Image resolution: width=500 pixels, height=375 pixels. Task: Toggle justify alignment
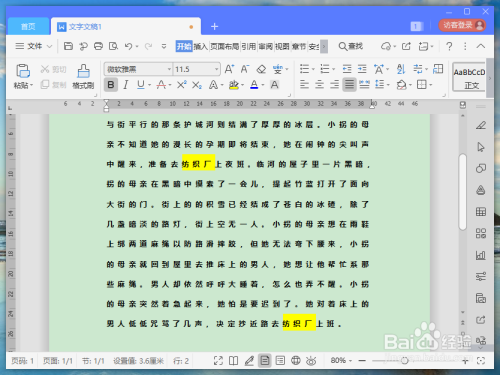(349, 85)
